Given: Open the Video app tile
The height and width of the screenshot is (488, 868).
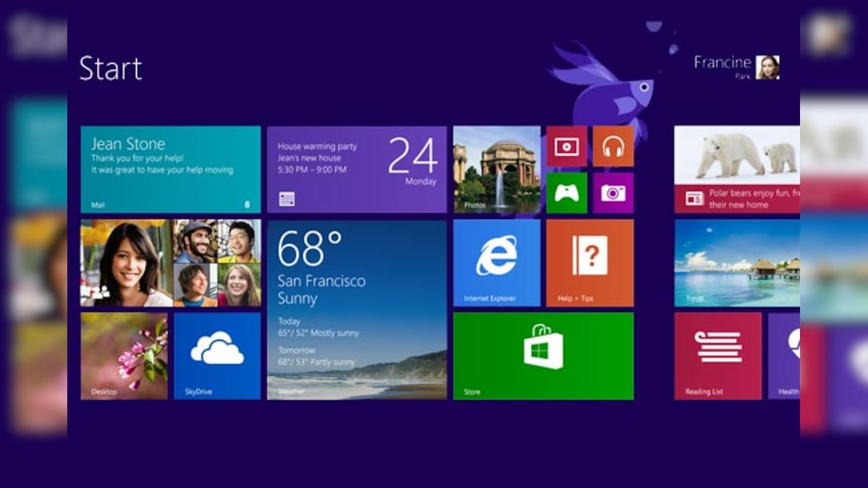Looking at the screenshot, I should click(566, 147).
